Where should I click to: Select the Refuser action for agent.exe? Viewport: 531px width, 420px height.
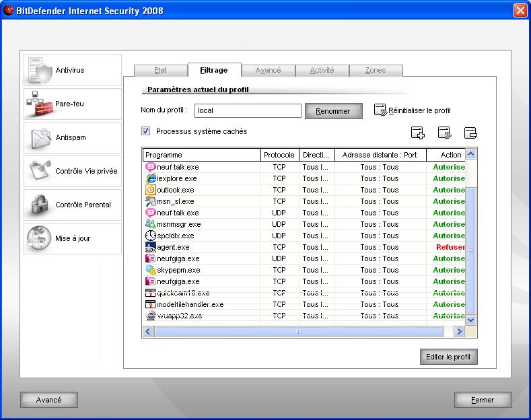point(450,247)
